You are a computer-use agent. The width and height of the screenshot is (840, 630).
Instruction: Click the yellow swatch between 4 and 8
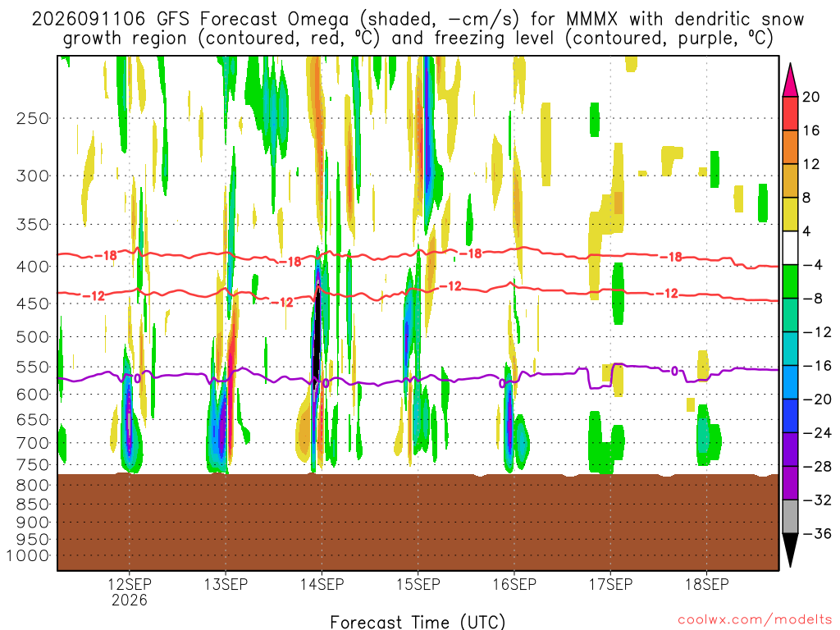790,214
